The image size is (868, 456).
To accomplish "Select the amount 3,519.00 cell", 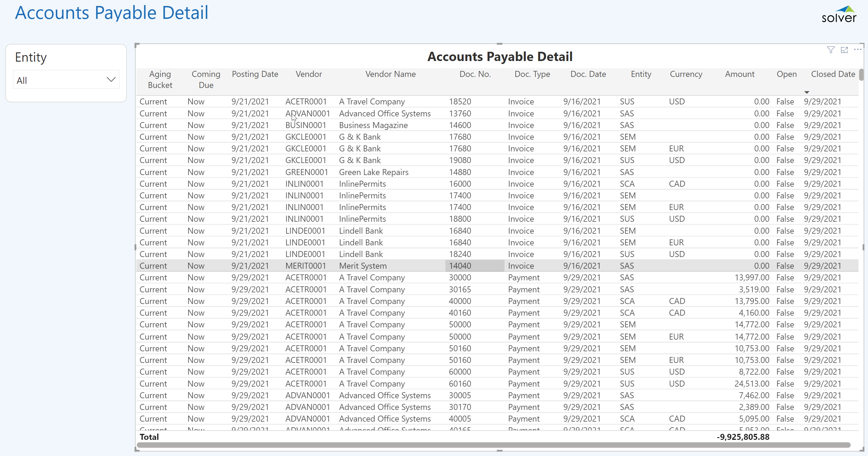I will (x=754, y=289).
